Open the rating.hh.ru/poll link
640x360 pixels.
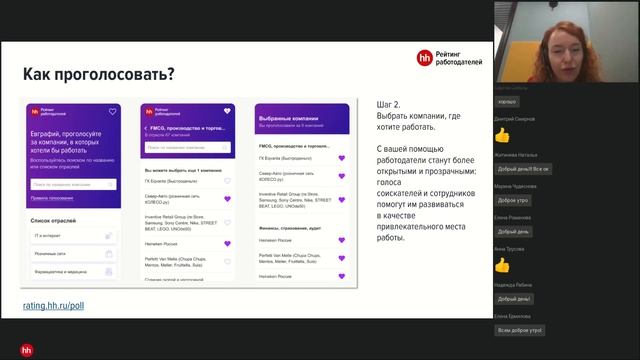pos(53,306)
